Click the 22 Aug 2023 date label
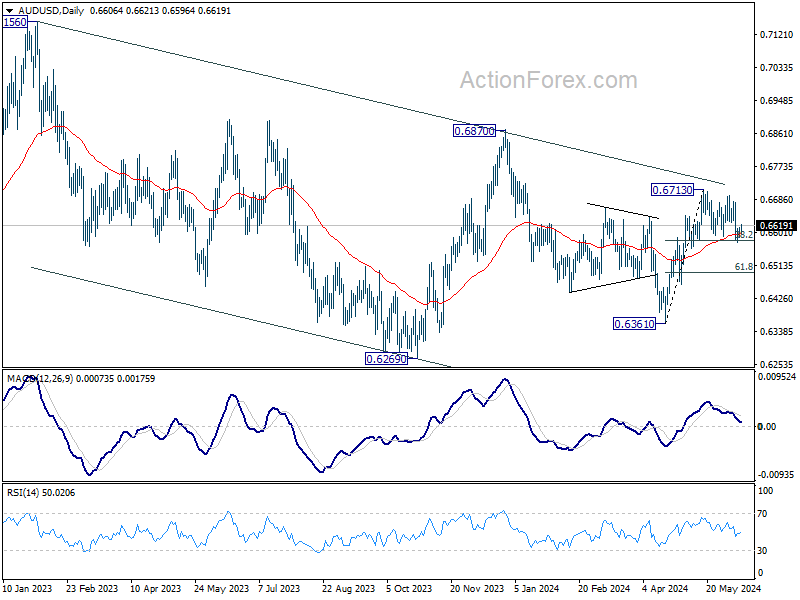Viewport: 800px width, 600px height. 348,588
